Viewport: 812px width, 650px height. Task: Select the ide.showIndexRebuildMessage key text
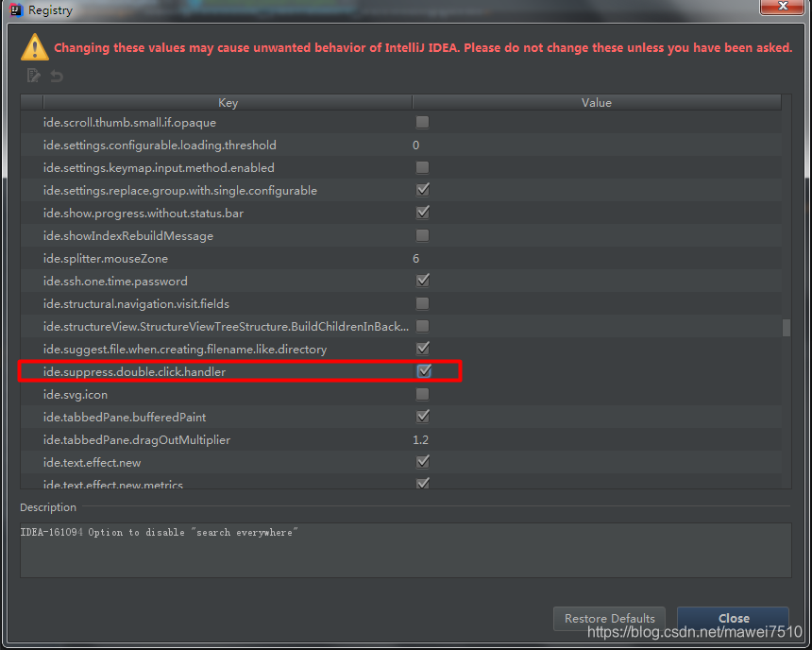click(x=128, y=236)
